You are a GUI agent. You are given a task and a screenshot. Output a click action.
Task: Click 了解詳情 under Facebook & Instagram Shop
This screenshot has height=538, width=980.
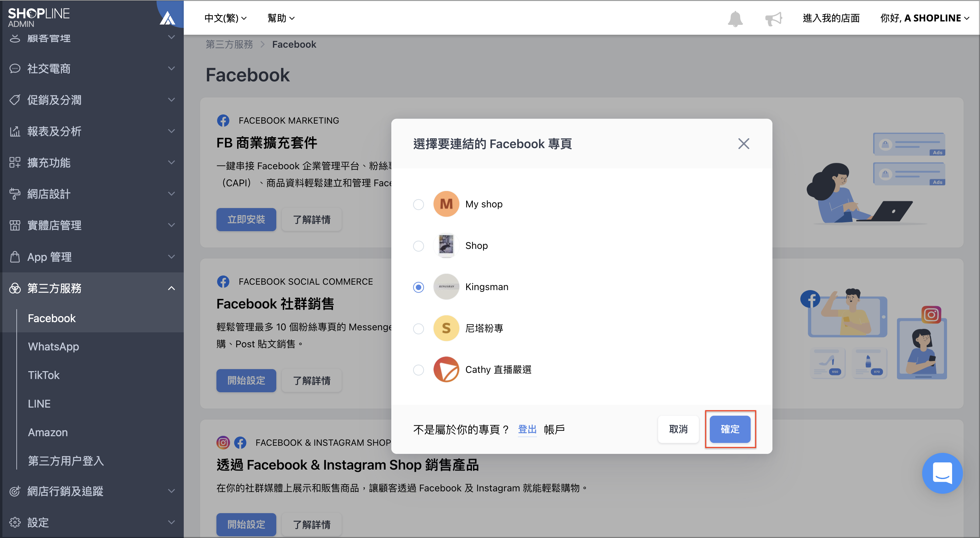click(x=311, y=524)
